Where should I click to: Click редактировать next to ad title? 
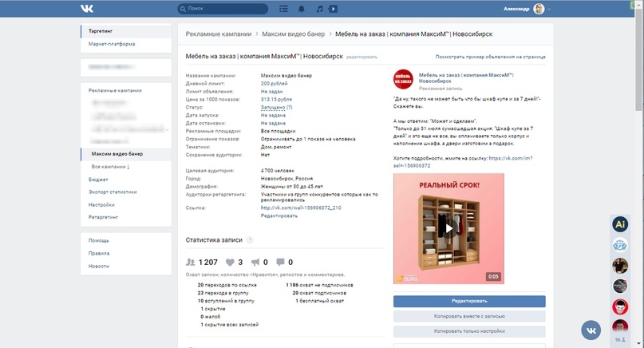tap(362, 57)
